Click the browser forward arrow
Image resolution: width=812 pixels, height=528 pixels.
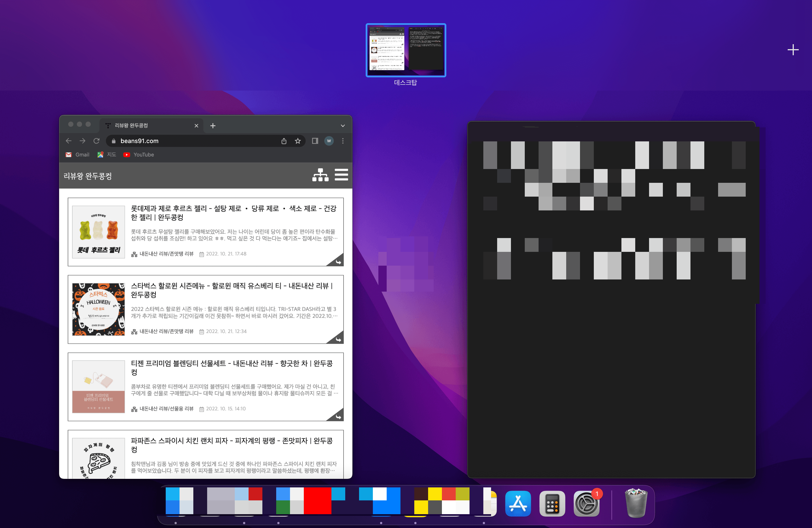(83, 141)
